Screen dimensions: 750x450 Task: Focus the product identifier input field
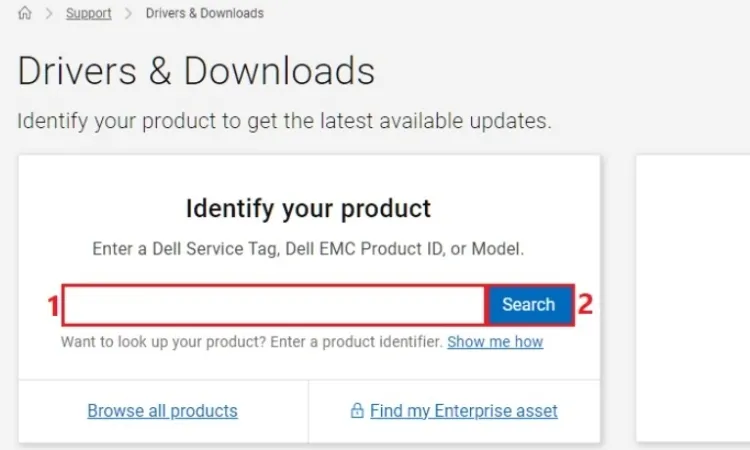275,305
